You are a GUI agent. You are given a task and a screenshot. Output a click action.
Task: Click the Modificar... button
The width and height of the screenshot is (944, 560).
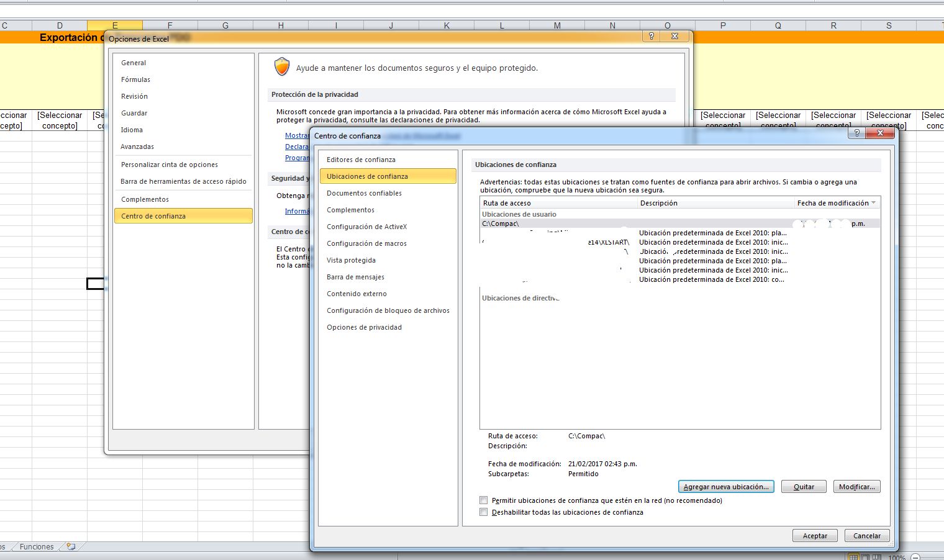(x=856, y=487)
